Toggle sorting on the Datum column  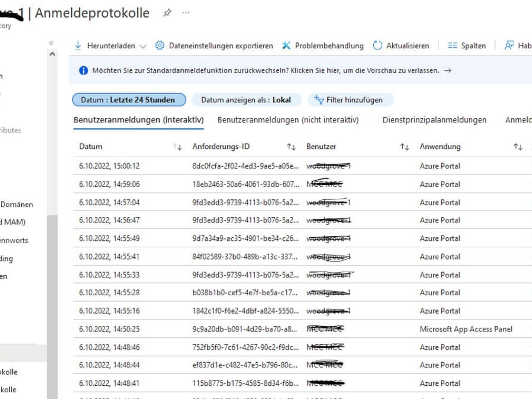click(x=178, y=147)
